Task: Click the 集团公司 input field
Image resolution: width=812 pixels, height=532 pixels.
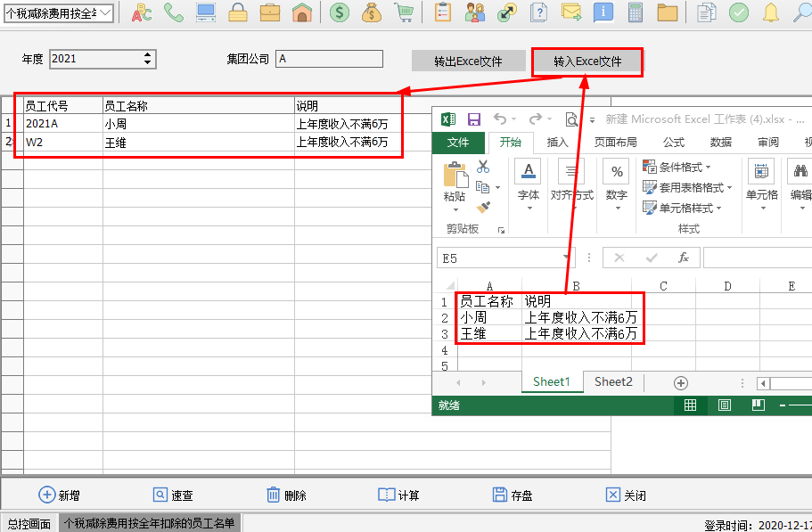Action: click(x=330, y=59)
